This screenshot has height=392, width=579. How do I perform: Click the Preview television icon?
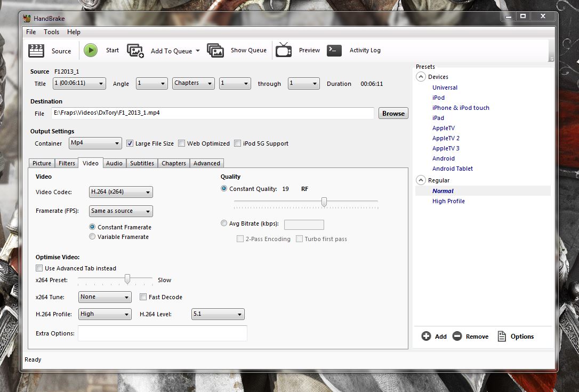click(x=284, y=50)
